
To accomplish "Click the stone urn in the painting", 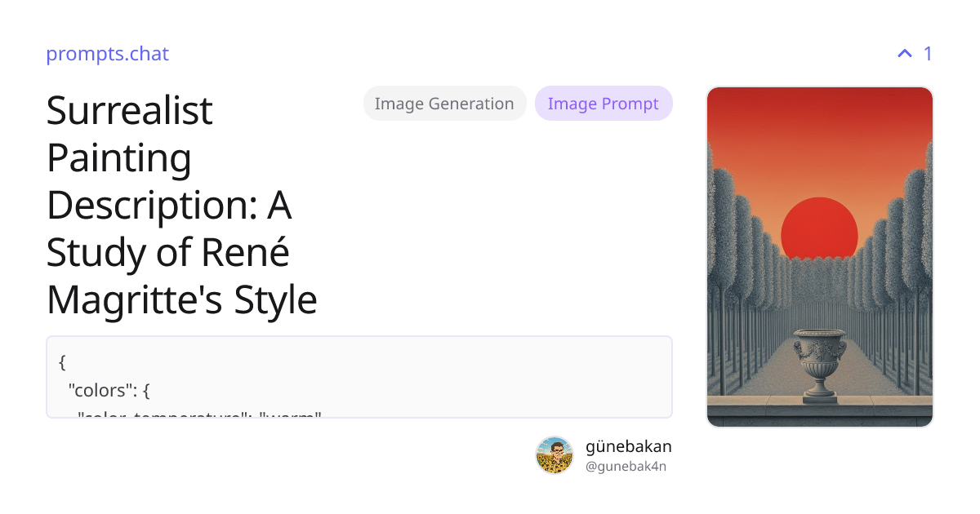I will click(x=819, y=365).
